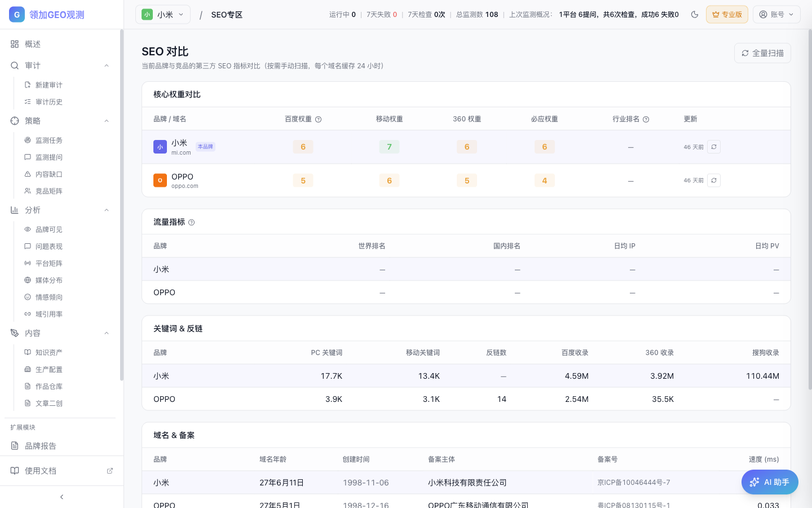Open 知识资产 page
Screen dimensions: 812x508
[x=48, y=352]
